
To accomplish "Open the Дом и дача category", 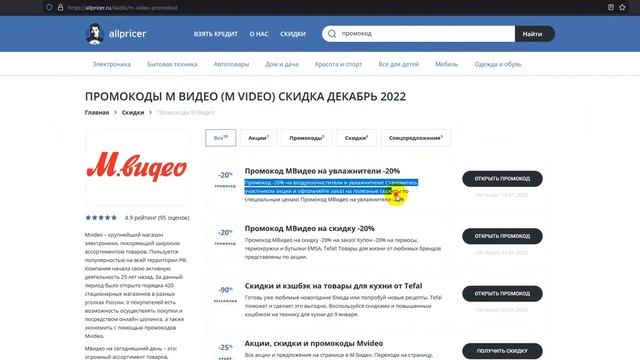I will [282, 64].
